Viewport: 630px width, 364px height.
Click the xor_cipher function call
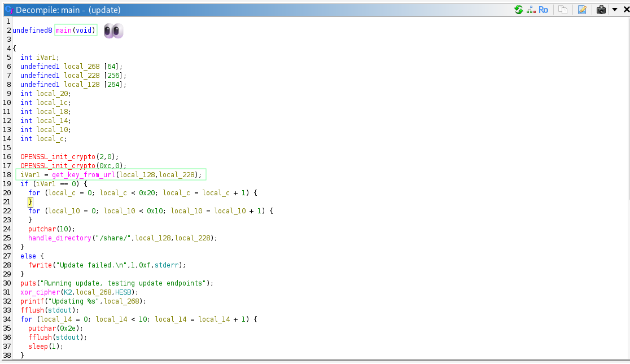pyautogui.click(x=40, y=292)
